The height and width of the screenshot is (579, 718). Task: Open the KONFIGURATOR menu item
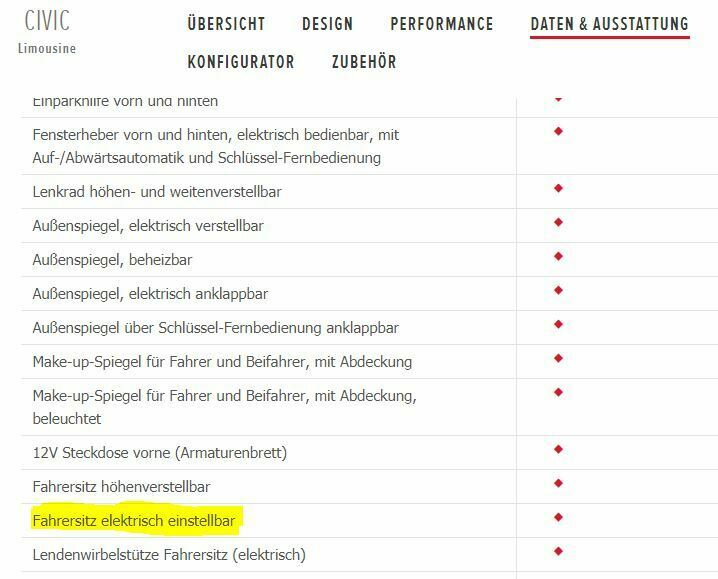(x=240, y=62)
